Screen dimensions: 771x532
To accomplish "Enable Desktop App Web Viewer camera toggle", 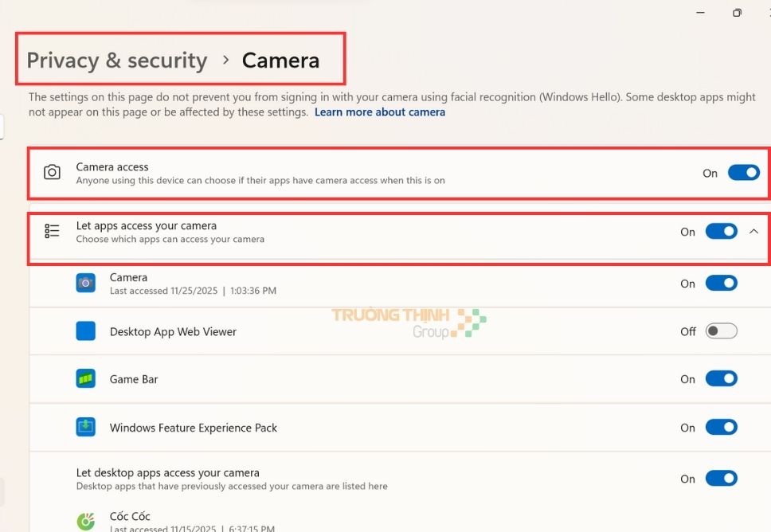I will pyautogui.click(x=721, y=331).
